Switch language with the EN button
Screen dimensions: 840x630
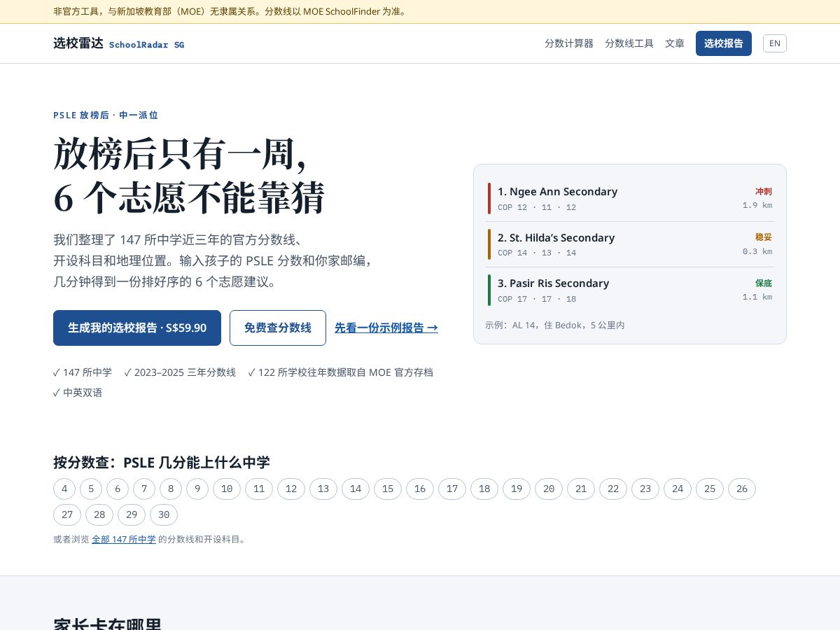(x=775, y=43)
